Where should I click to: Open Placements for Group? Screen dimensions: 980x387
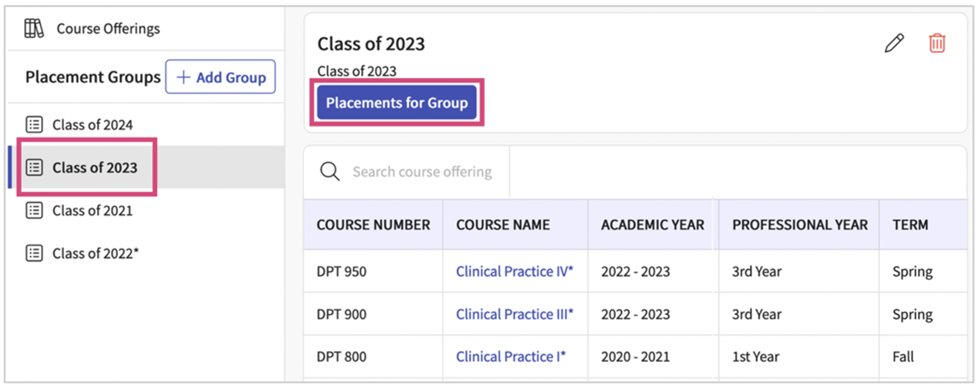point(396,103)
